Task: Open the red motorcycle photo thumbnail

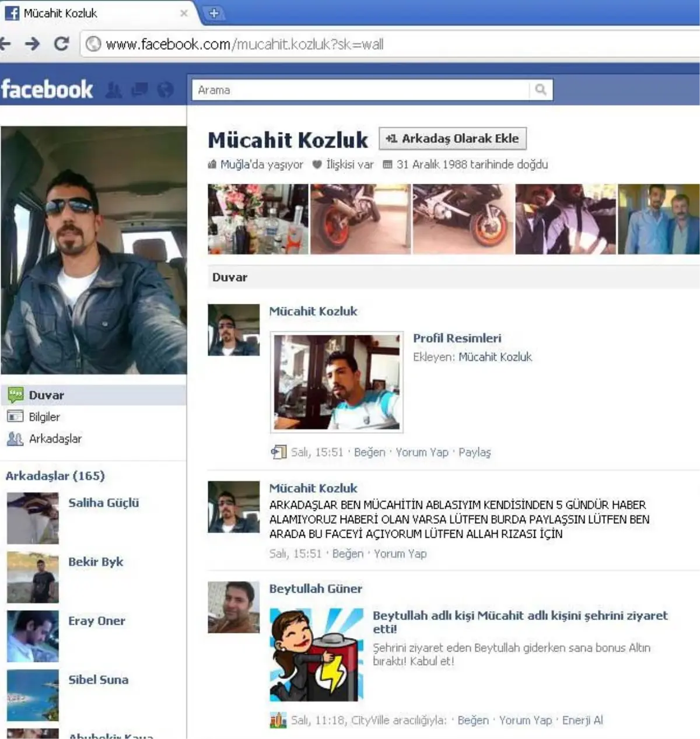Action: pos(360,219)
